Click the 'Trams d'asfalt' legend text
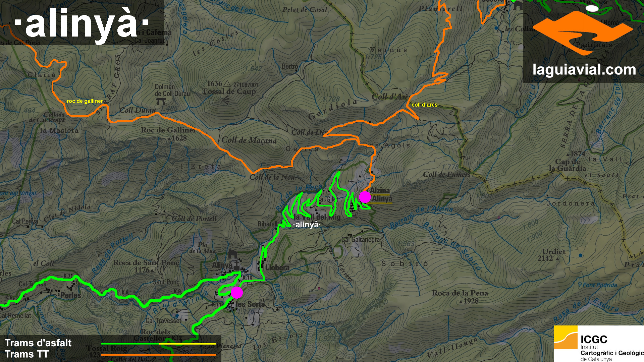Screen dimensions: 644x362 tap(38, 343)
